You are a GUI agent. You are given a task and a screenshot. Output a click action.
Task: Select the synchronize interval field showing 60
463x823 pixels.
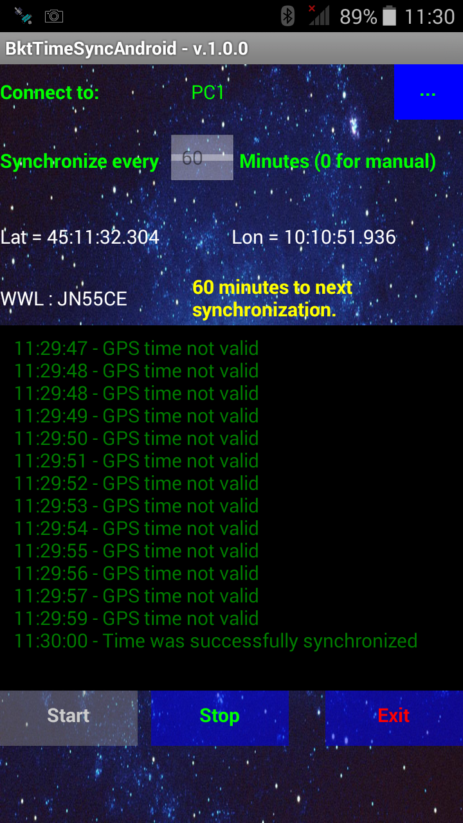[x=202, y=157]
